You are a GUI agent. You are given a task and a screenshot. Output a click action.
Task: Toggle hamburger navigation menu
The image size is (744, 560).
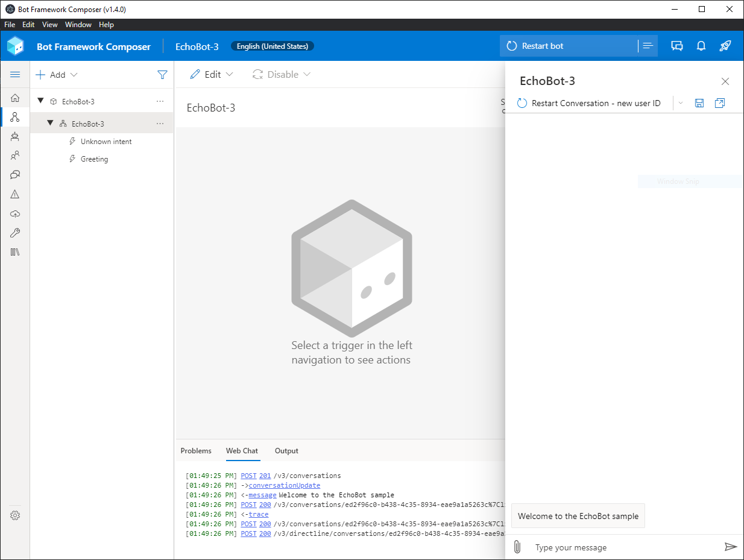pyautogui.click(x=15, y=75)
